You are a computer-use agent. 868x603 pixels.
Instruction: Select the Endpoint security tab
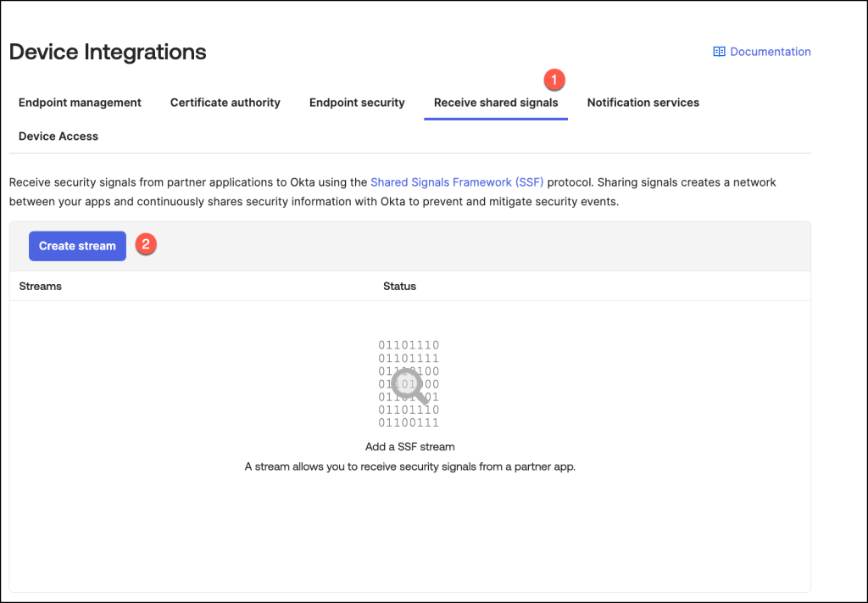[357, 103]
